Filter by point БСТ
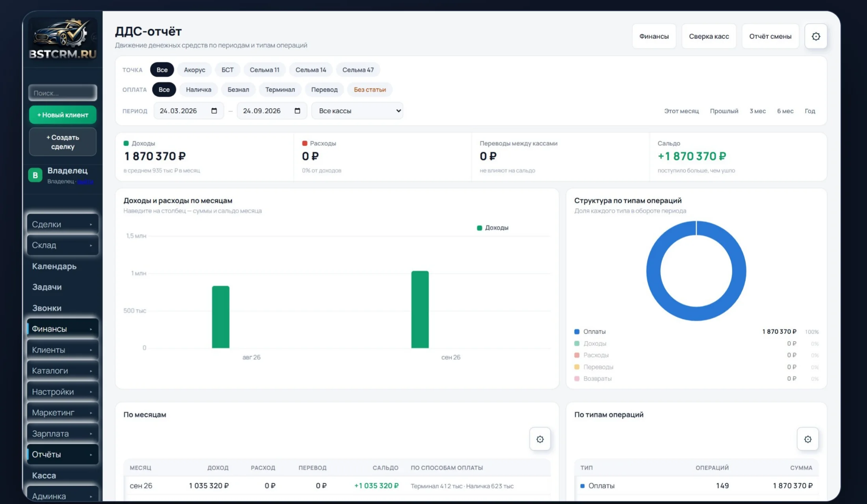Screen dimensions: 867x504 (x=227, y=70)
